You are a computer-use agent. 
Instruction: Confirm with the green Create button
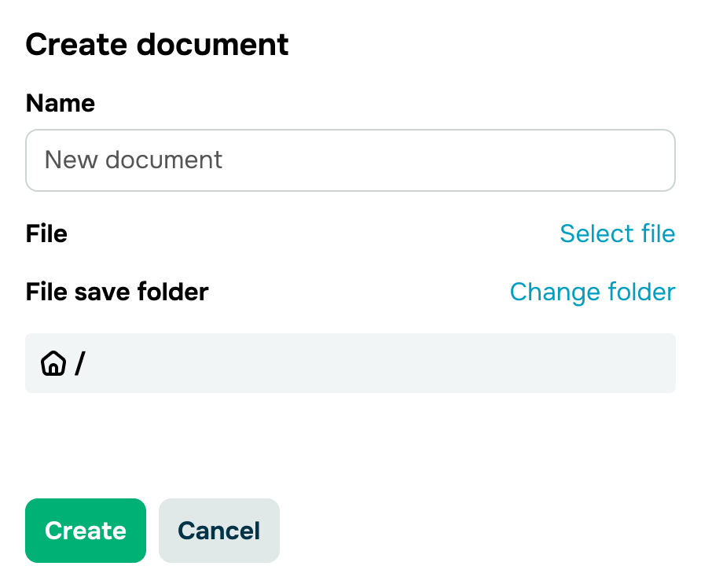(x=86, y=531)
